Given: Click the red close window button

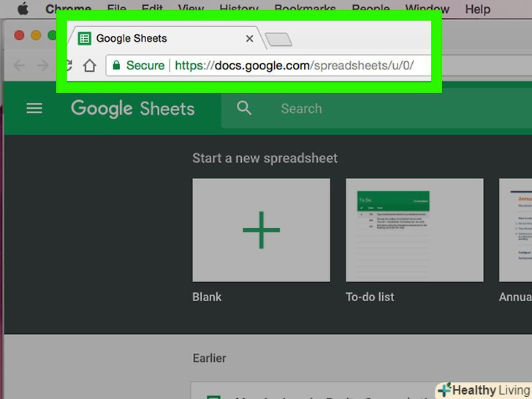Looking at the screenshot, I should coord(19,35).
